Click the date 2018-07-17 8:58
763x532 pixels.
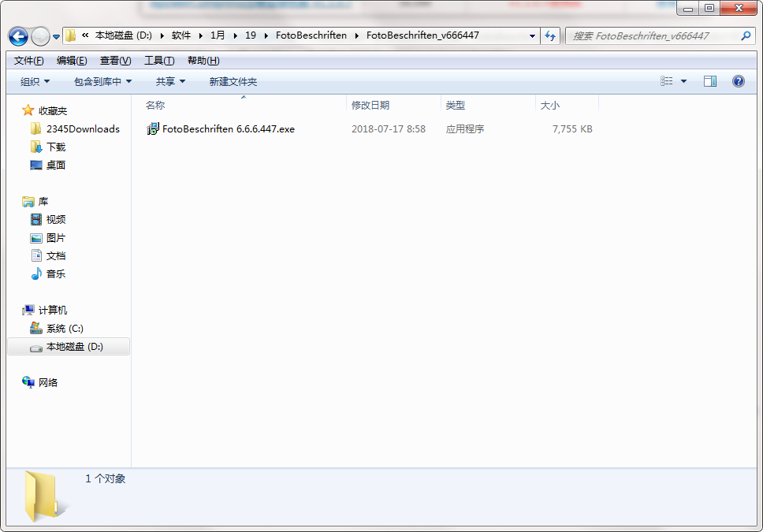389,129
